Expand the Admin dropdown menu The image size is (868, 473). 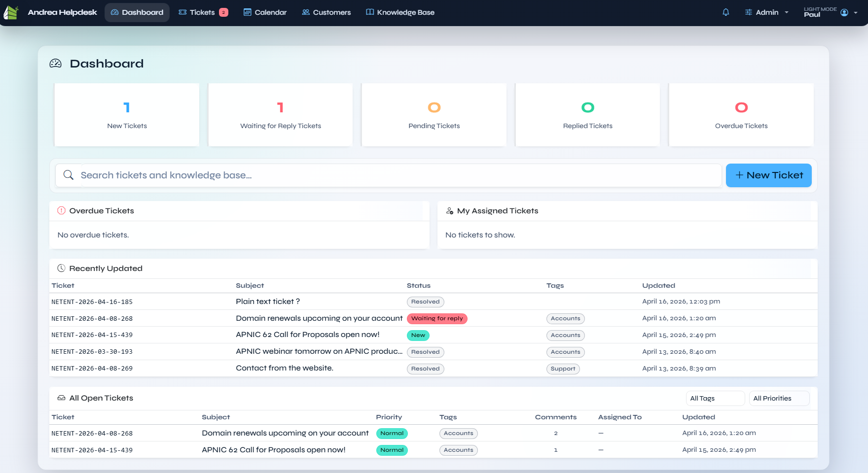766,12
